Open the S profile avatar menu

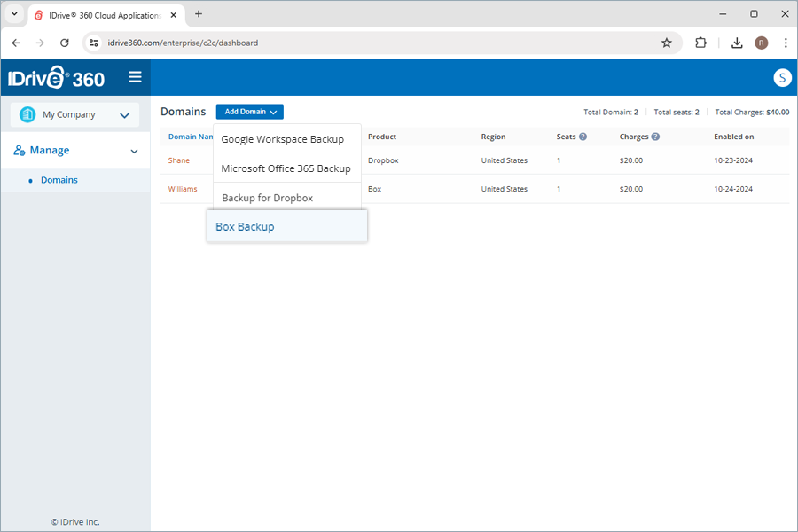click(782, 77)
